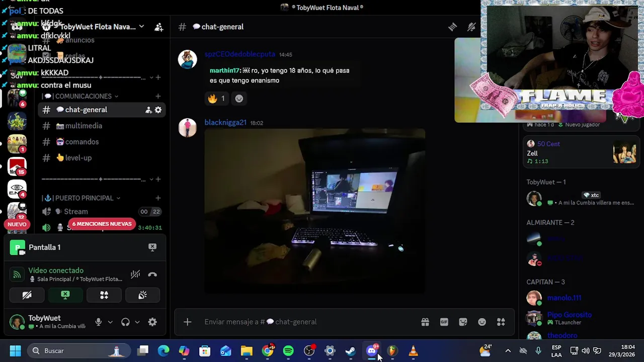The image size is (644, 362).
Task: Attach a file with the message plus button
Action: (x=187, y=322)
